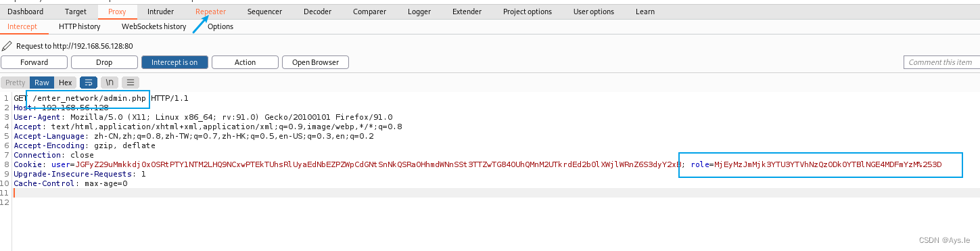Switch to the Raw view

42,83
